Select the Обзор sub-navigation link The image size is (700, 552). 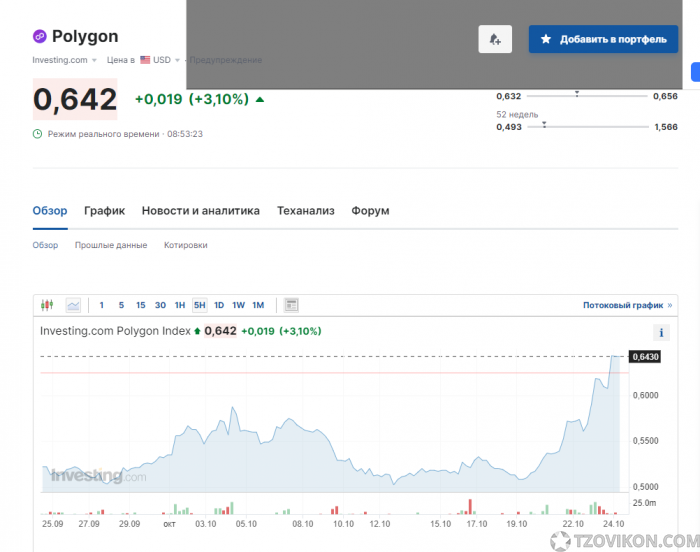click(45, 245)
